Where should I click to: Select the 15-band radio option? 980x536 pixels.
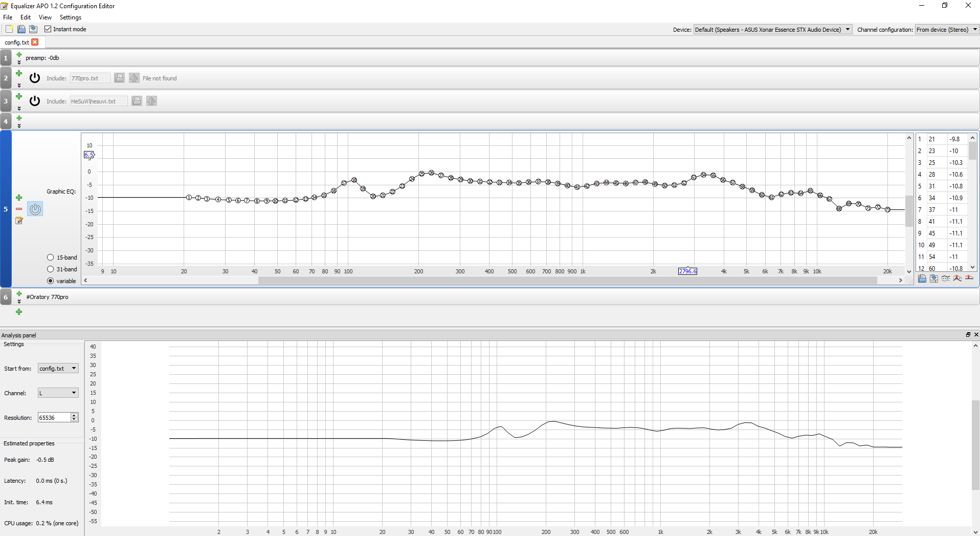pos(51,258)
